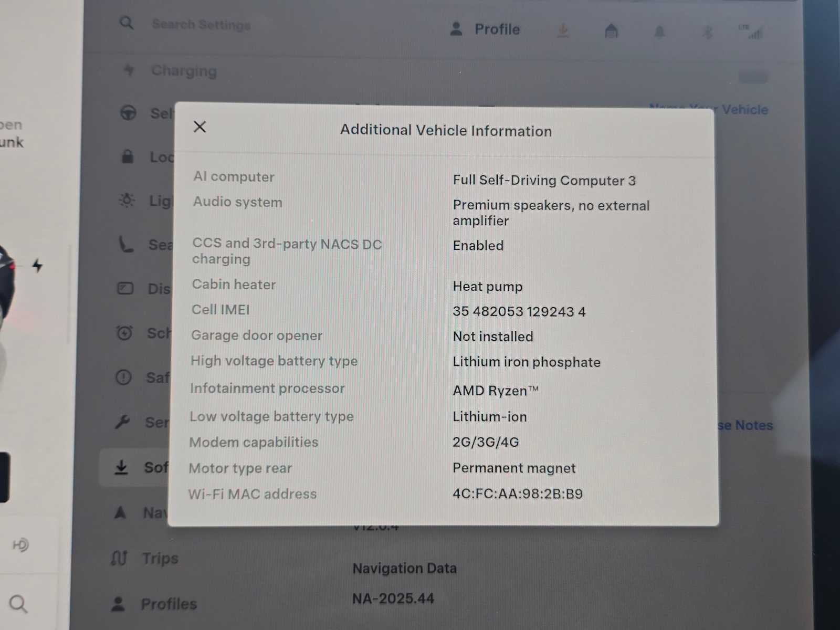Select the Wi-Fi MAC address value

[518, 494]
